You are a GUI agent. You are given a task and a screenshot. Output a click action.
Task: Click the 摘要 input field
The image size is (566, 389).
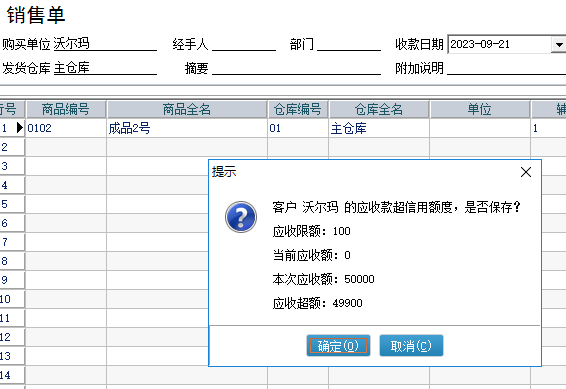[x=296, y=68]
